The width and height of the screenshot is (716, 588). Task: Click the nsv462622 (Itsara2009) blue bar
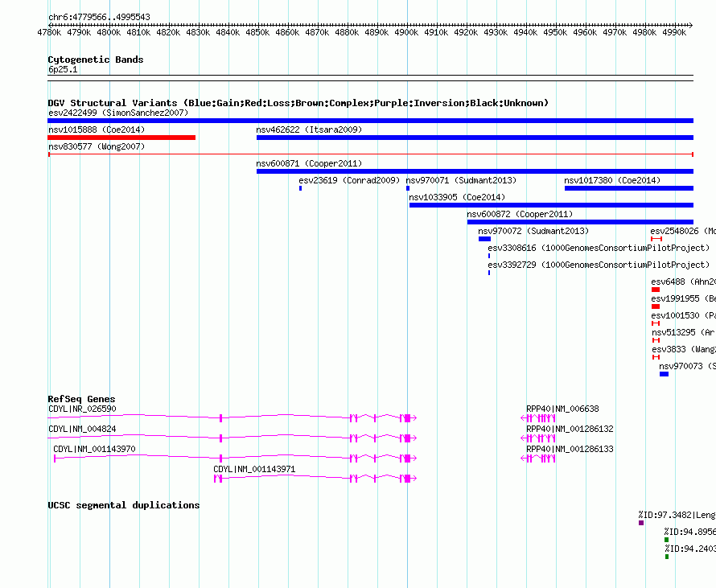(475, 138)
